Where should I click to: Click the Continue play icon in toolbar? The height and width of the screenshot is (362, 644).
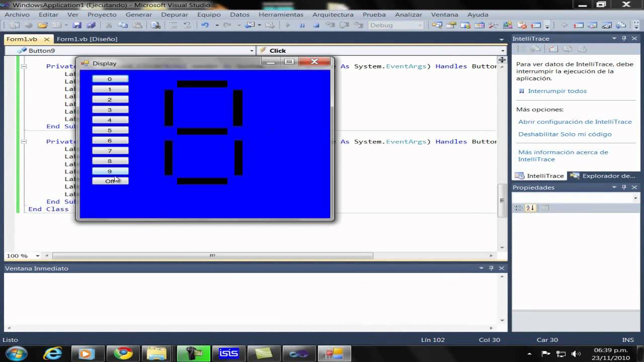point(288,25)
